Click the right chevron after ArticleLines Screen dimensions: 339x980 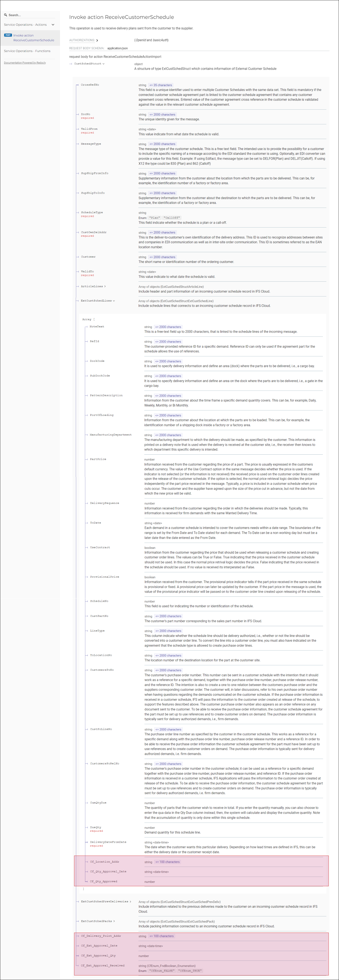[x=105, y=286]
